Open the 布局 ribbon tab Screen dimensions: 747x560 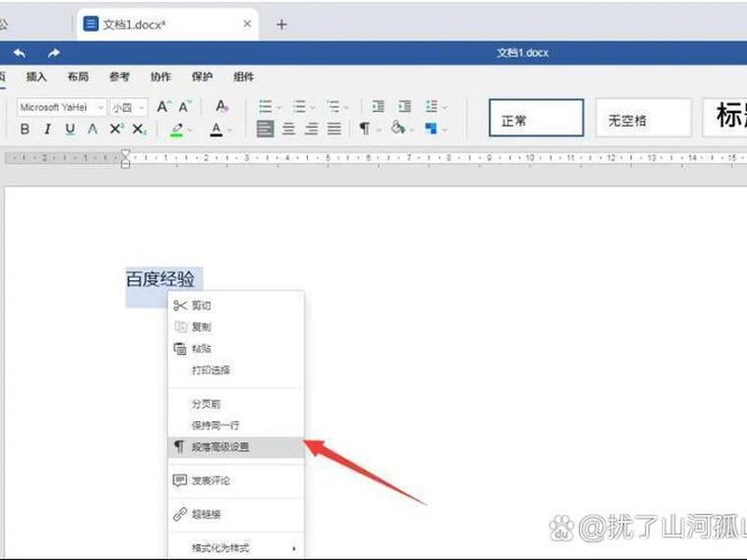(x=78, y=77)
